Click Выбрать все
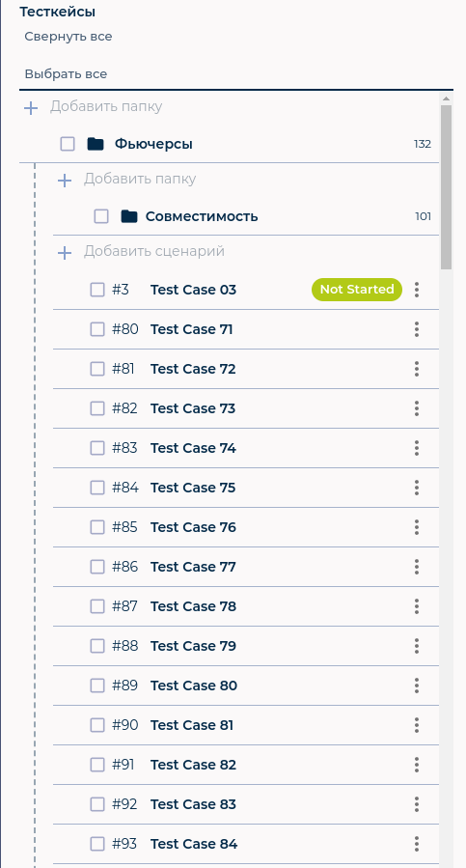Viewport: 466px width, 868px height. coord(66,74)
